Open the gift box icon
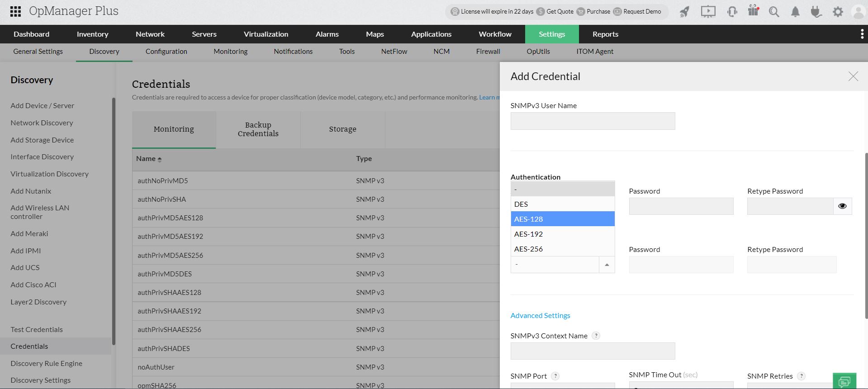This screenshot has height=389, width=868. click(753, 11)
